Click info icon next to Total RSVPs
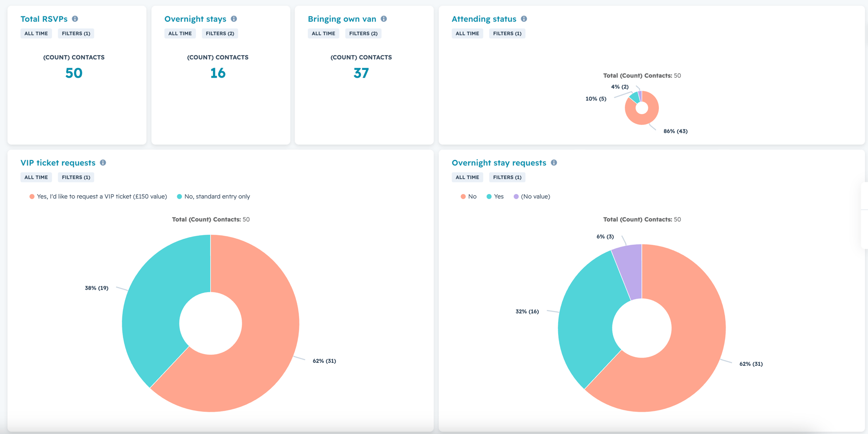Image resolution: width=868 pixels, height=434 pixels. 75,19
